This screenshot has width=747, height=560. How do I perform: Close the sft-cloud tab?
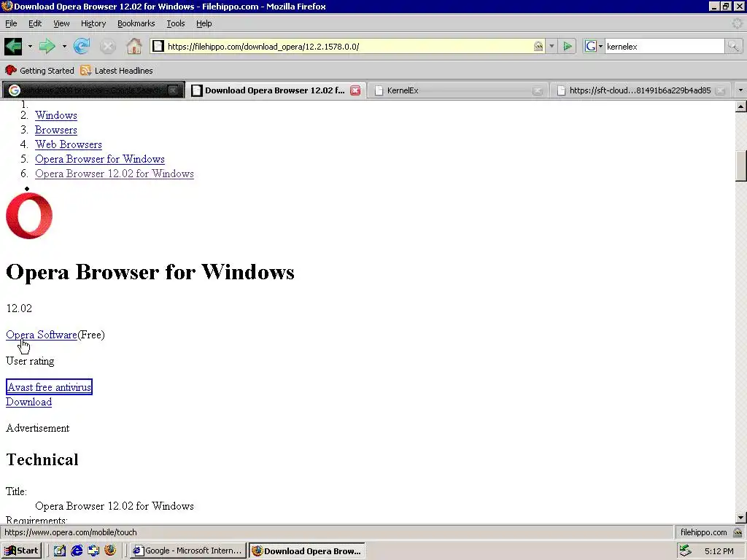coord(720,90)
